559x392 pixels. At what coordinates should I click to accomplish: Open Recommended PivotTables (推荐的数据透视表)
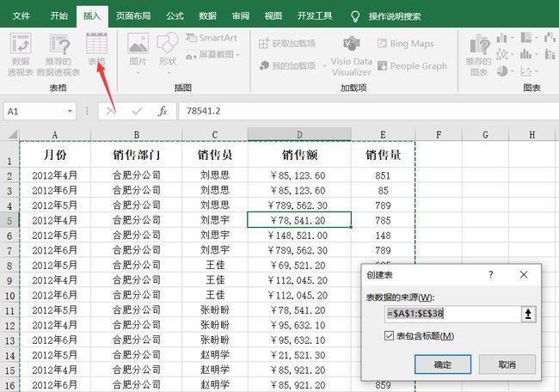point(58,53)
